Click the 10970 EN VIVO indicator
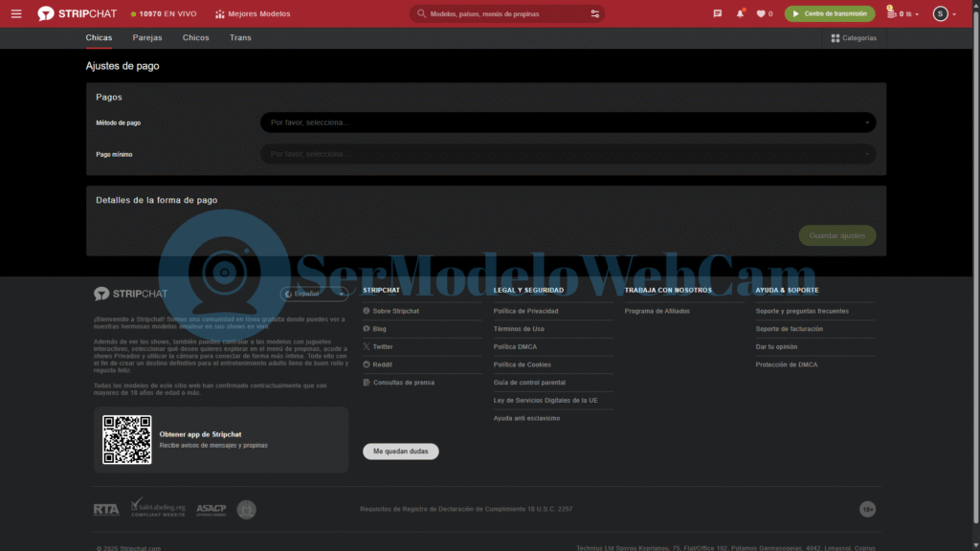 [x=164, y=13]
